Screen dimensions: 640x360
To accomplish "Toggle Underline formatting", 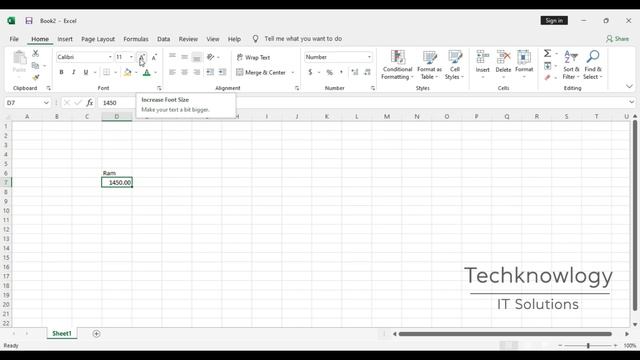I will [x=86, y=72].
